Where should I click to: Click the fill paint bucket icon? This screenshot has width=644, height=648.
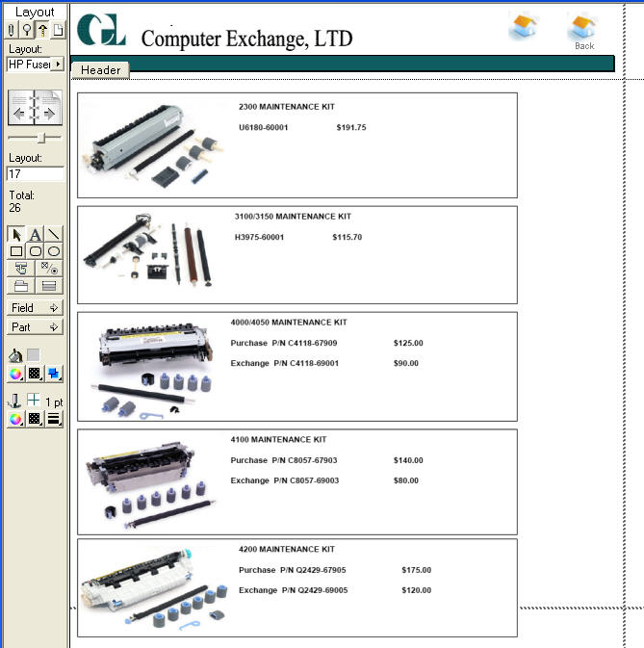coord(15,355)
